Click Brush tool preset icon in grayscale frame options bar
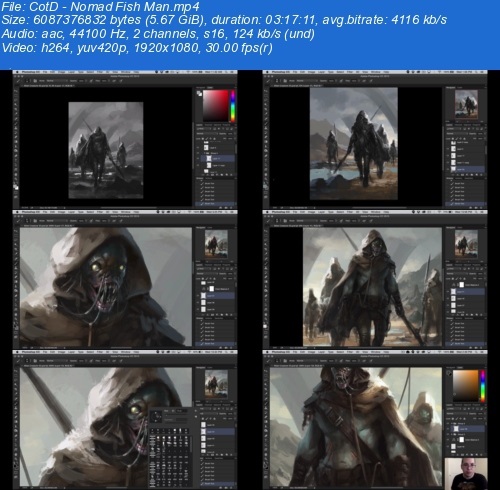 click(x=18, y=80)
